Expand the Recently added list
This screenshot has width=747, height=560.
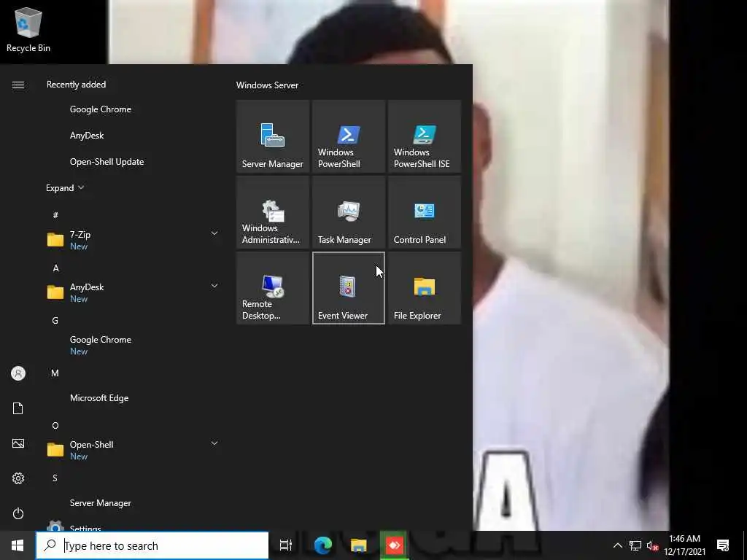coord(65,188)
